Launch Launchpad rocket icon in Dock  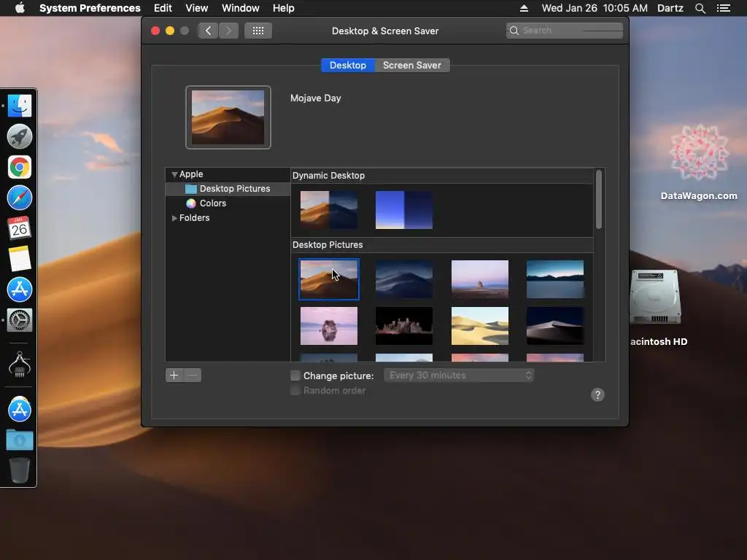click(20, 136)
